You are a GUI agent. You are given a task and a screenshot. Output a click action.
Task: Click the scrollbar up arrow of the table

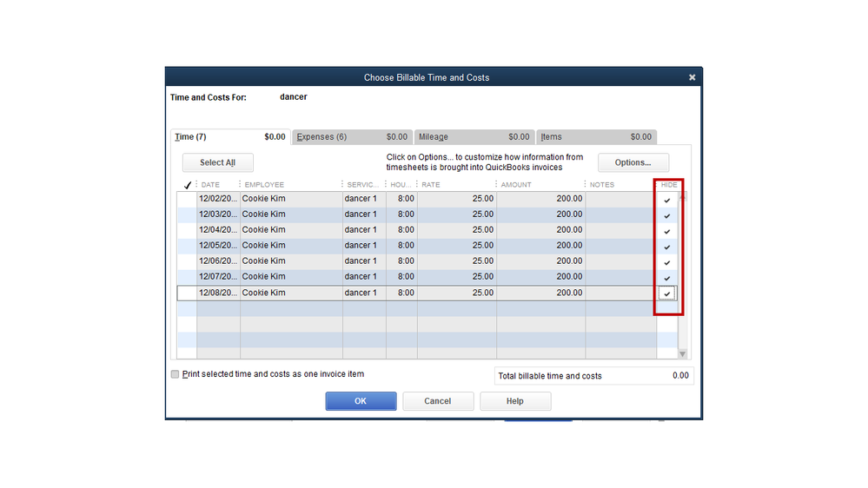tap(683, 196)
